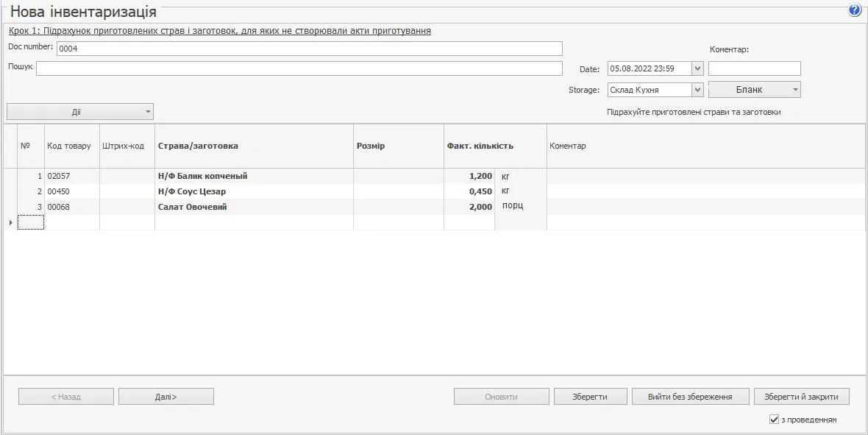Click into the Doc number field
This screenshot has width=868, height=435.
[x=309, y=49]
